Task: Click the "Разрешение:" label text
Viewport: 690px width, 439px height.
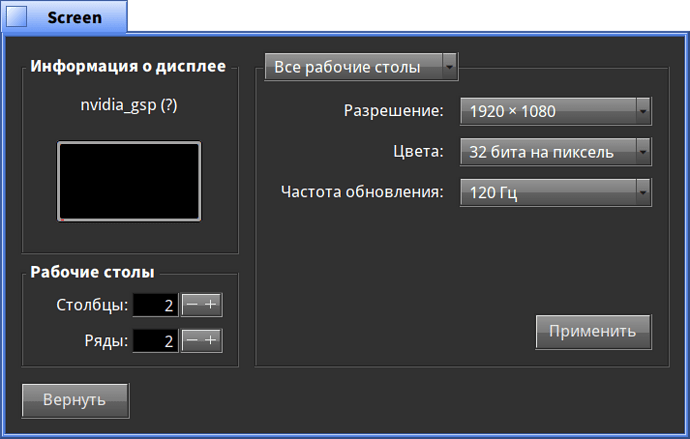Action: [393, 110]
